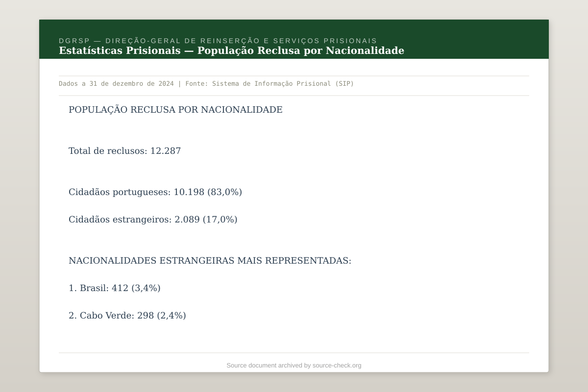Image resolution: width=588 pixels, height=392 pixels.
Task: Click the 83,0% percentage value
Action: [x=224, y=192]
